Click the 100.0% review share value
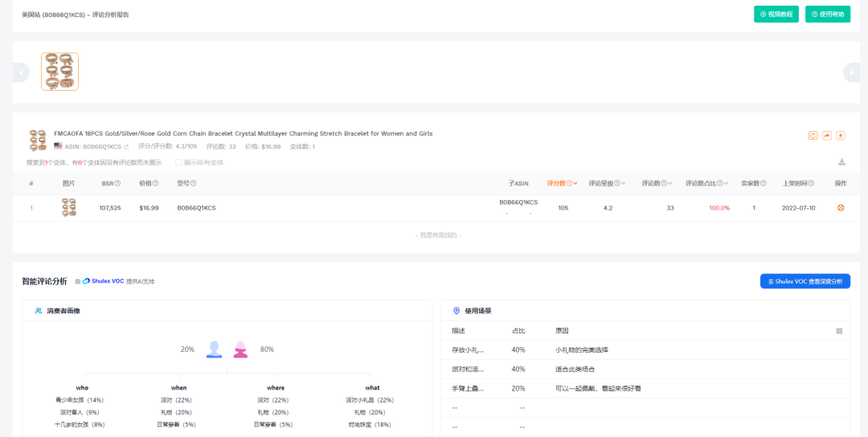Image resolution: width=868 pixels, height=437 pixels. coord(719,208)
